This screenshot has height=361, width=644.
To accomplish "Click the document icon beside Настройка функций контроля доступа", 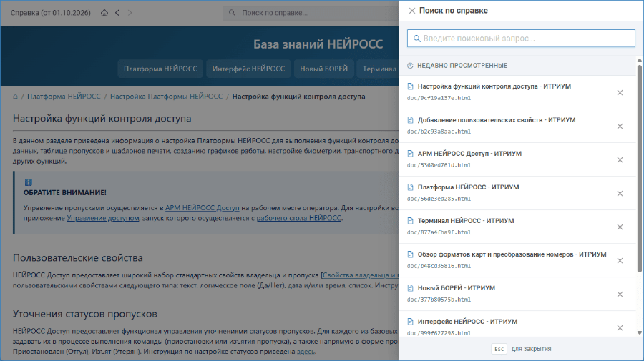I will tap(410, 86).
